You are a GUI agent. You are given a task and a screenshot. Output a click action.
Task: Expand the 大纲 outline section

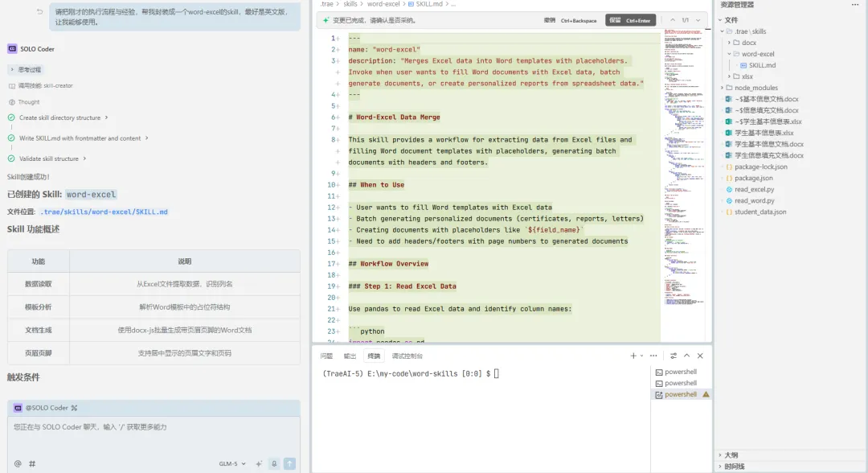point(720,455)
